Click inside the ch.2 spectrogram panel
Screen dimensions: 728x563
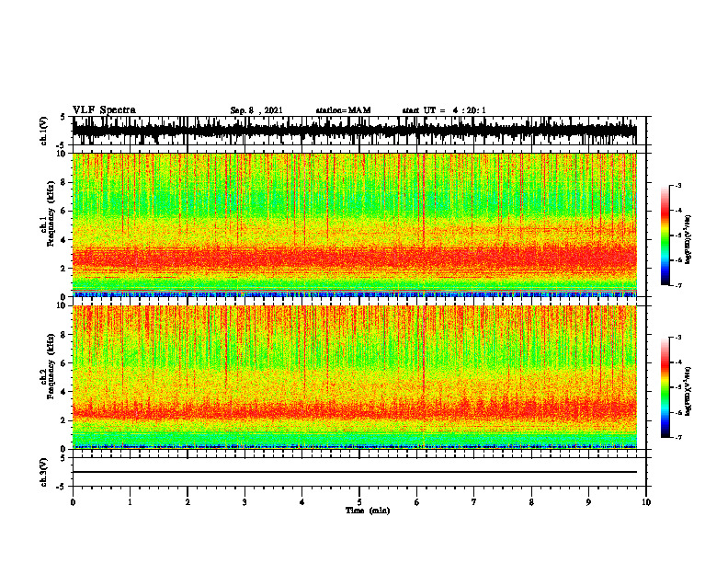pos(355,377)
